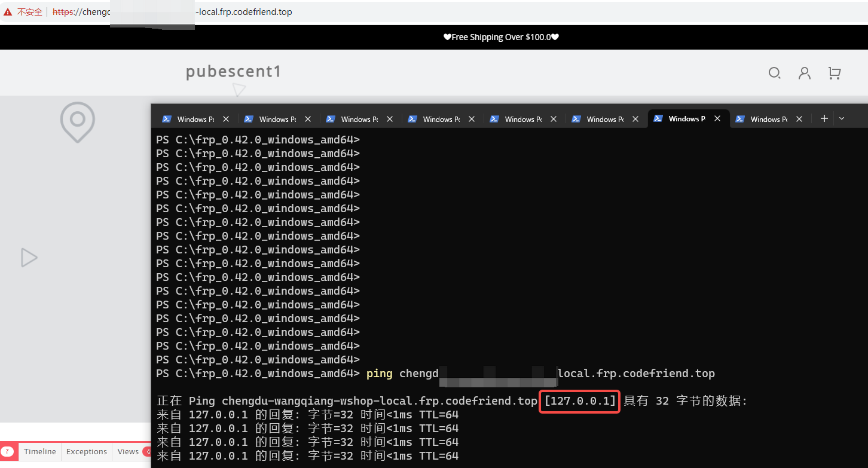Click the Free Shipping Over $100.0 banner
The image size is (868, 468).
[501, 37]
